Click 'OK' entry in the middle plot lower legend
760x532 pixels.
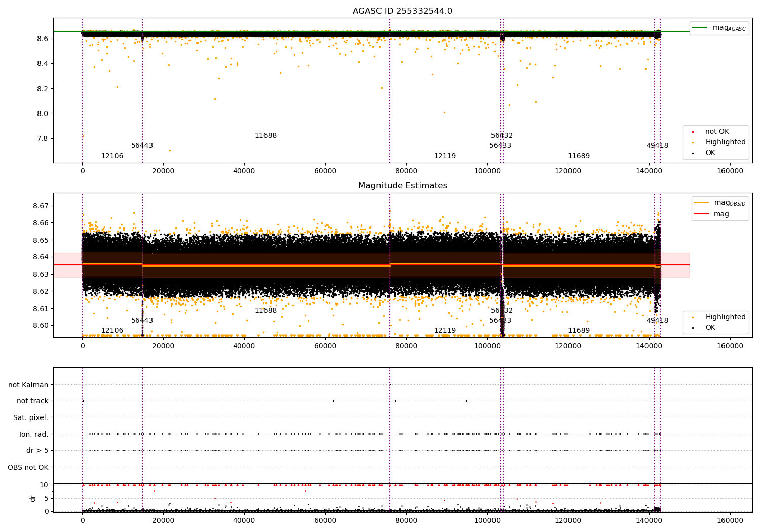[710, 328]
